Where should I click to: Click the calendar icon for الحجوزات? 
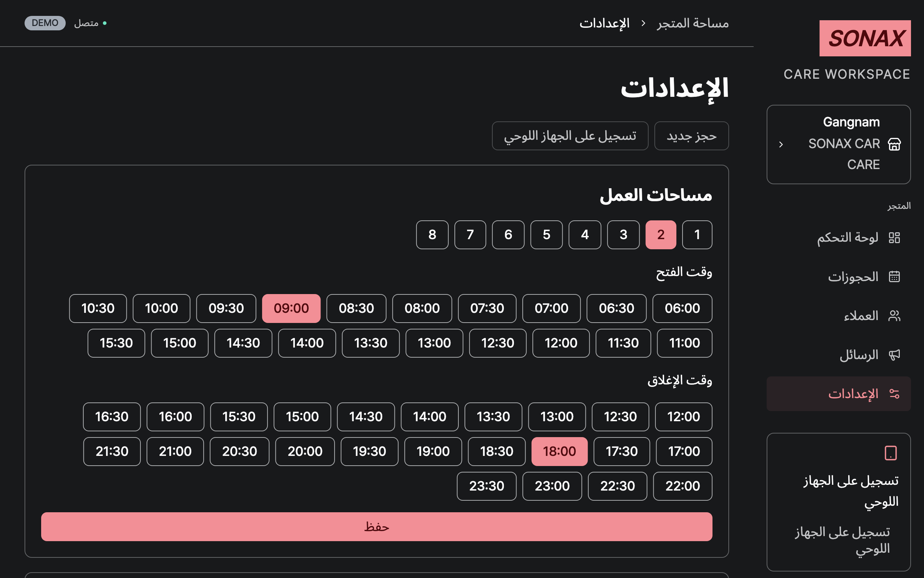click(894, 277)
